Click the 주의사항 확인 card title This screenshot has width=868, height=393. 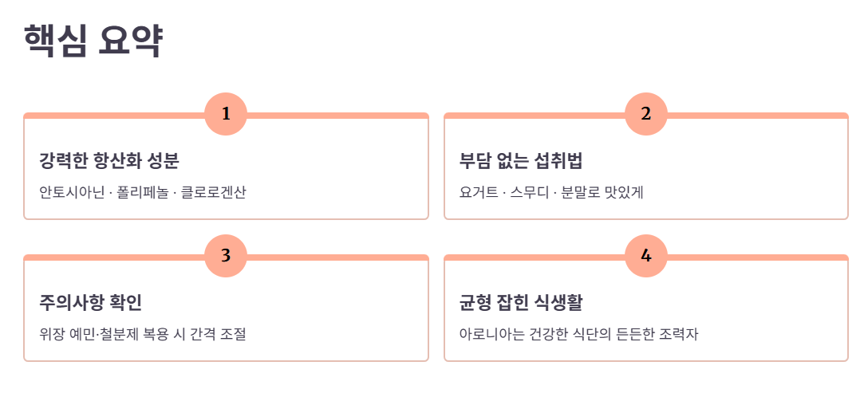tap(91, 303)
